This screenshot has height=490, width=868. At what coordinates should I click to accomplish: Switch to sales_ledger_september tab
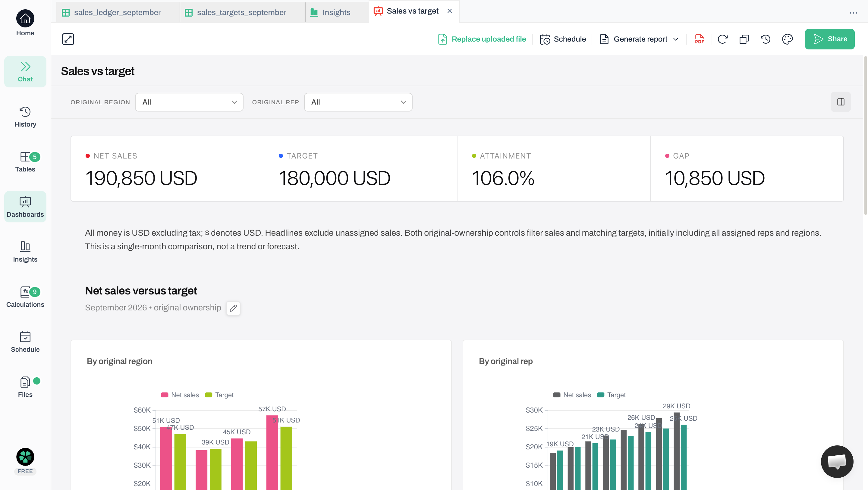point(117,12)
